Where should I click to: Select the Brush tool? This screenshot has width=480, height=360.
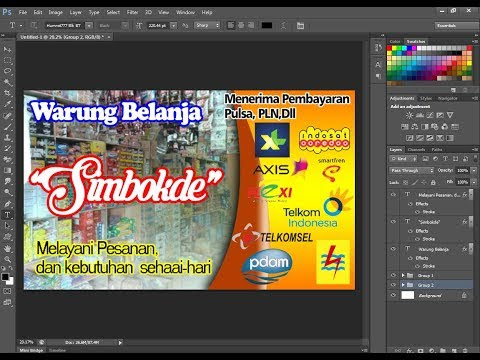coord(7,126)
